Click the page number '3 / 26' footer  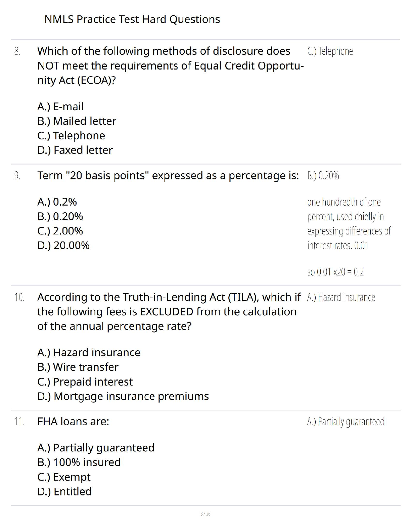coord(205,514)
